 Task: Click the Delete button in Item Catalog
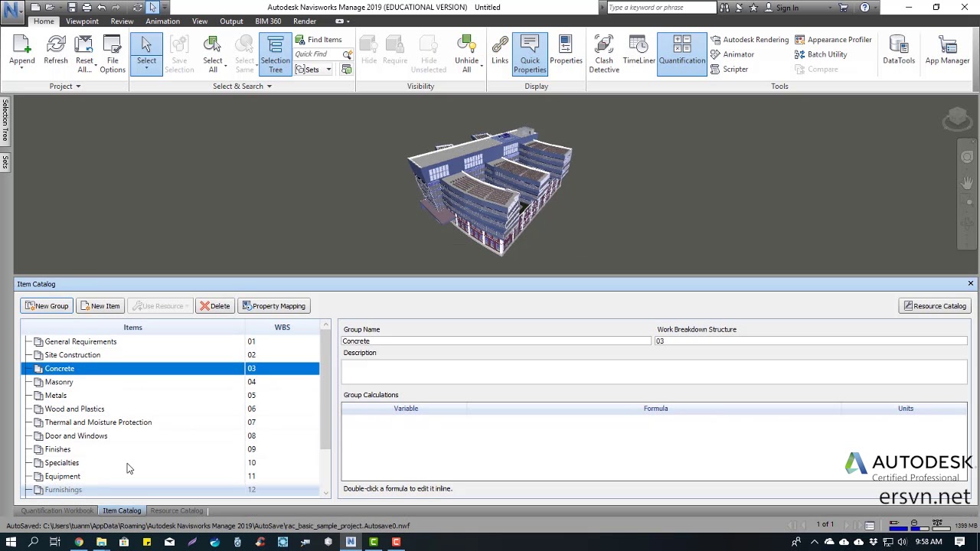pos(214,306)
